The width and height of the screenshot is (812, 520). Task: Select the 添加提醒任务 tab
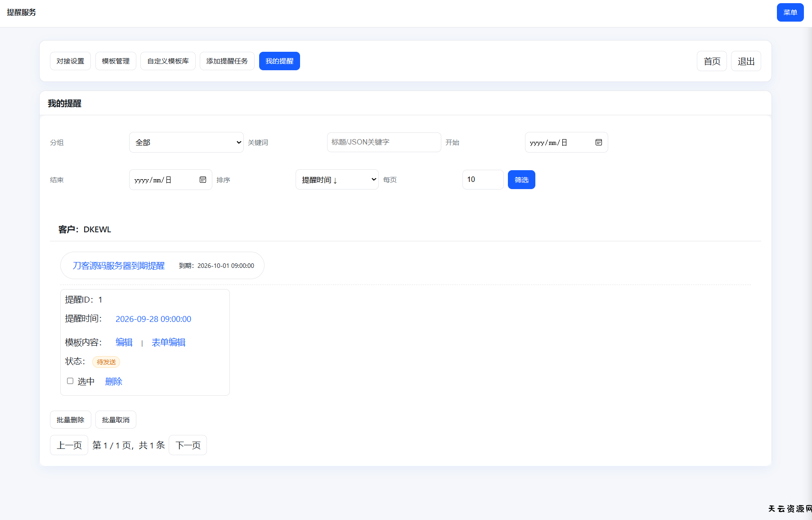click(x=227, y=61)
